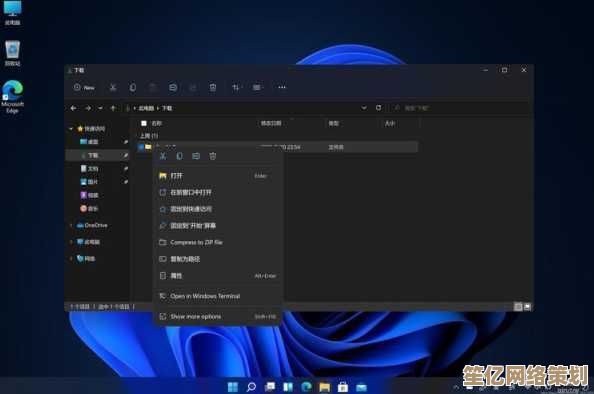Select the Microsoft Edge desktop shortcut
The image size is (594, 394).
pos(13,97)
